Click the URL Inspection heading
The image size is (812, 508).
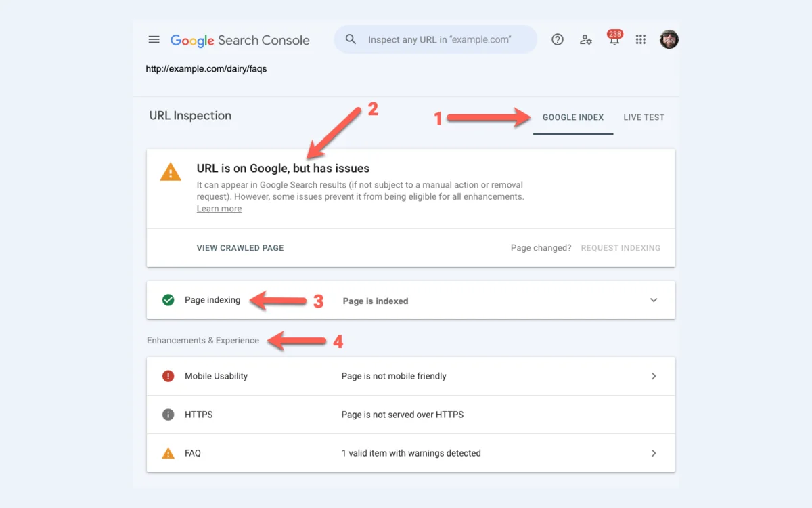point(190,116)
